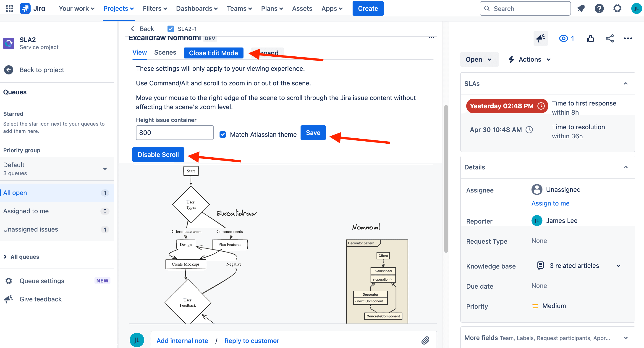Click the Height issue container input
This screenshot has height=348, width=644.
point(175,133)
